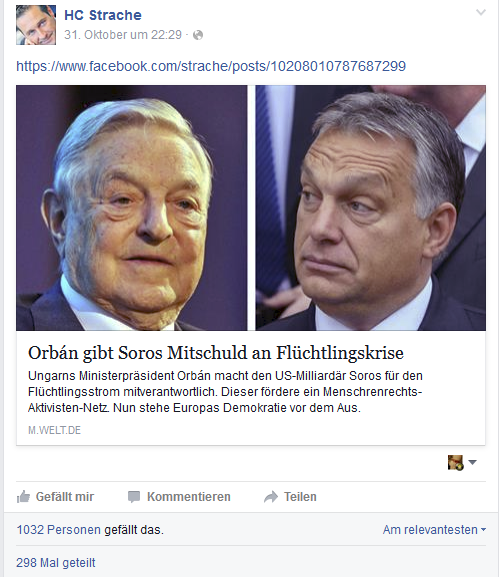Click the Kommentieren speech bubble icon
Viewport: 499px width, 577px height.
click(134, 497)
